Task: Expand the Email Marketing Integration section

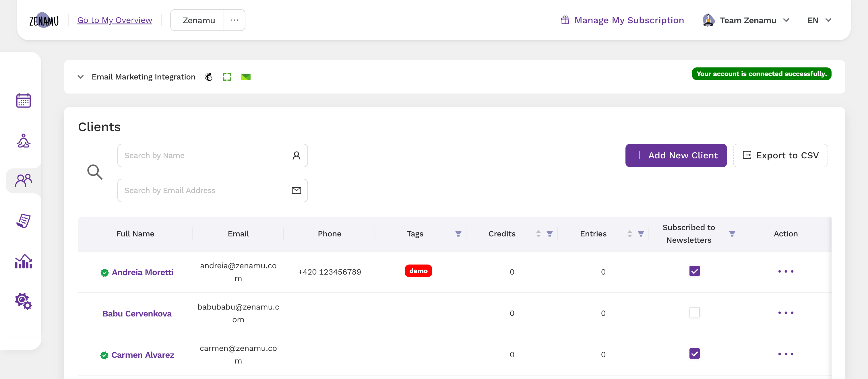Action: [80, 77]
